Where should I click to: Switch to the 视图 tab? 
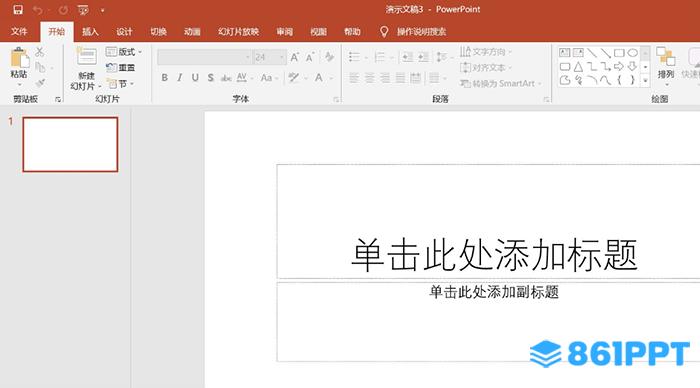(318, 32)
